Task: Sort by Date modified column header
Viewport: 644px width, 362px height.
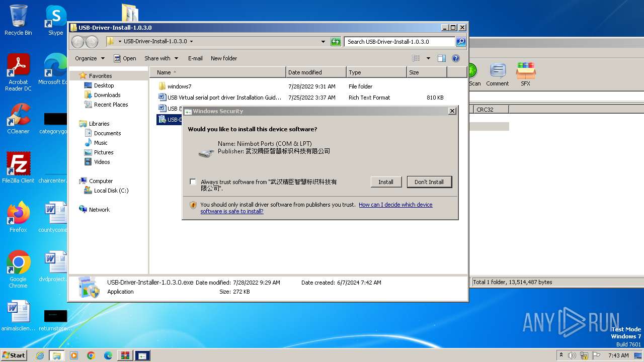Action: 316,72
